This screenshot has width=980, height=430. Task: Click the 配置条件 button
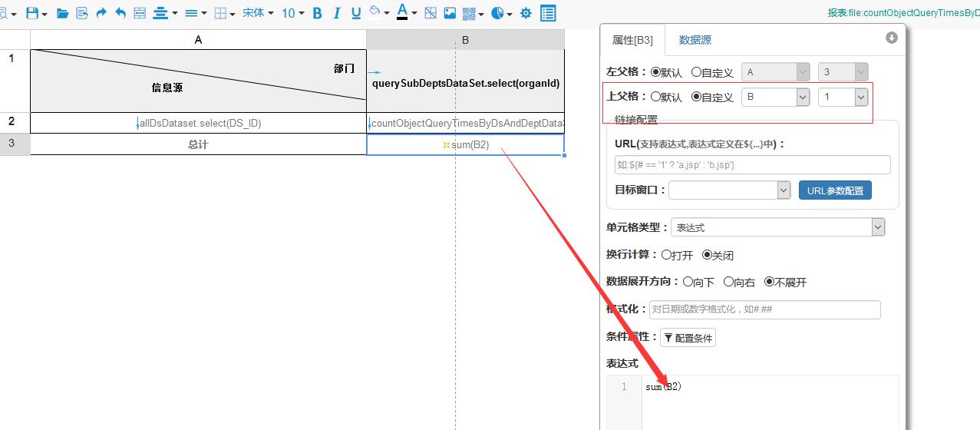(688, 338)
